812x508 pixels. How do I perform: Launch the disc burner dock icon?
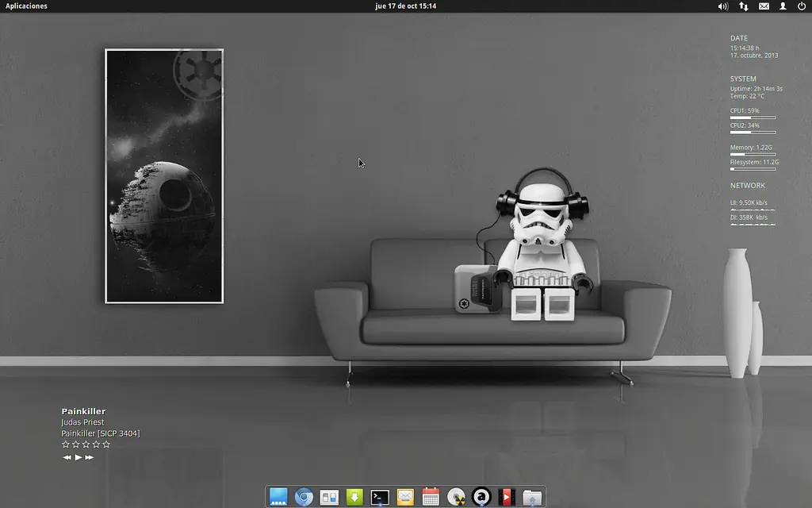click(456, 497)
